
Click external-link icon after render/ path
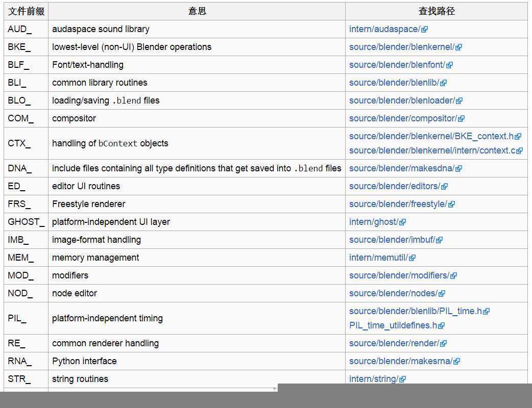[x=444, y=344]
